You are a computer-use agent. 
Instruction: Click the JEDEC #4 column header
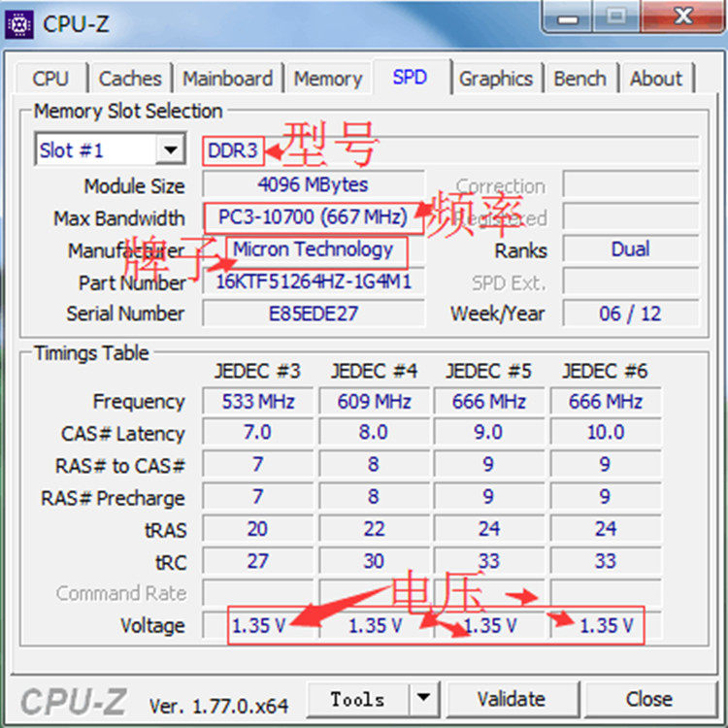375,371
